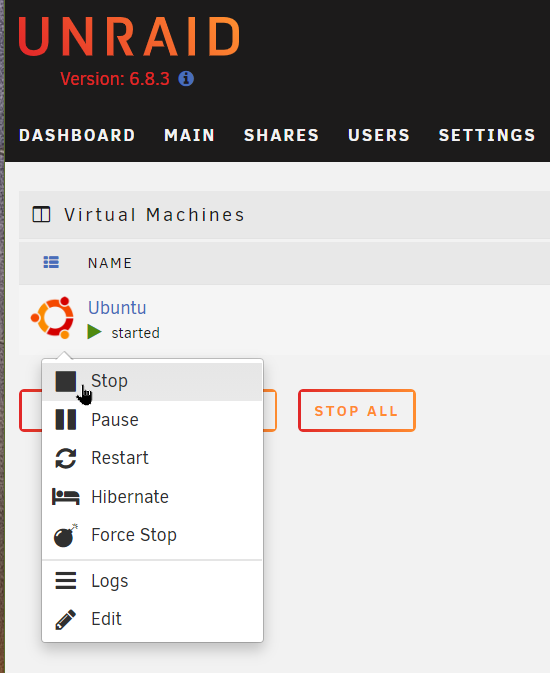Click the Restart arrows icon

(x=66, y=458)
